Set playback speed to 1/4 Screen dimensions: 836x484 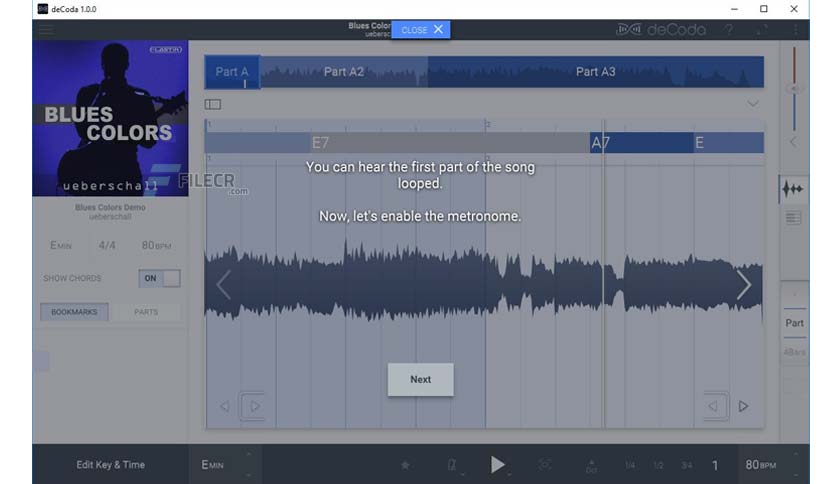click(630, 465)
